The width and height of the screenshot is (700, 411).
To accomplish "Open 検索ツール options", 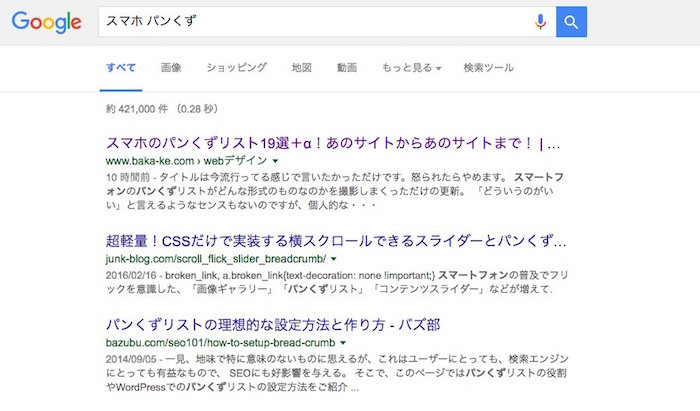I will click(x=488, y=68).
